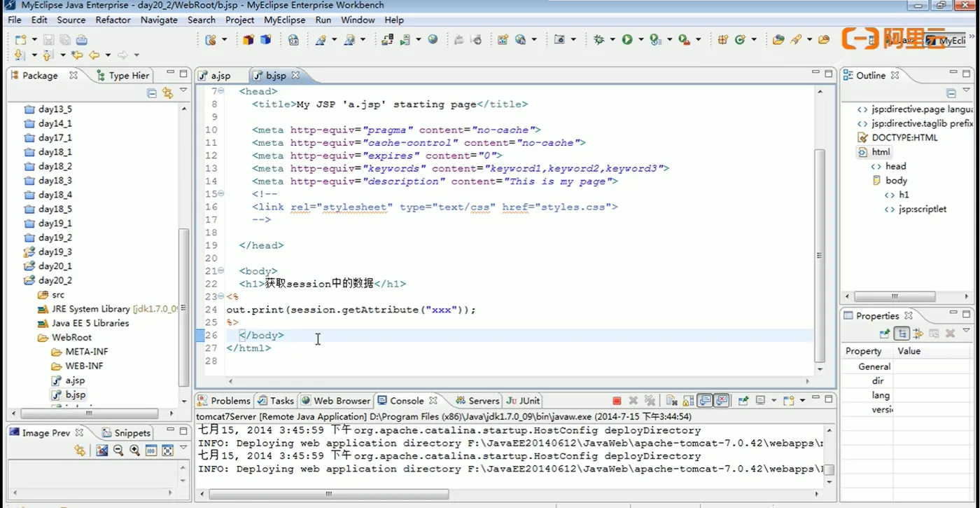The height and width of the screenshot is (508, 980).
Task: Open Package Explorer view menu dropdown
Action: point(183,91)
